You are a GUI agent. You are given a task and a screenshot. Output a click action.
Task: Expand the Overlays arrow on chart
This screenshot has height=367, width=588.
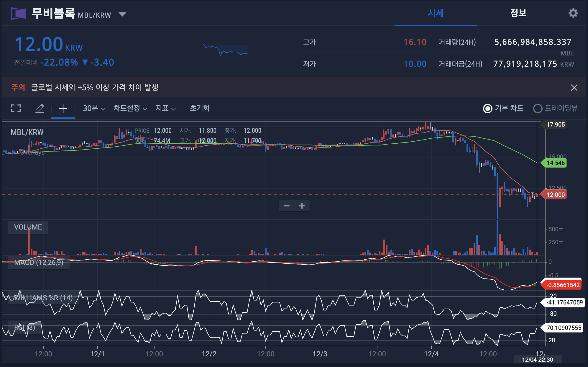13,152
